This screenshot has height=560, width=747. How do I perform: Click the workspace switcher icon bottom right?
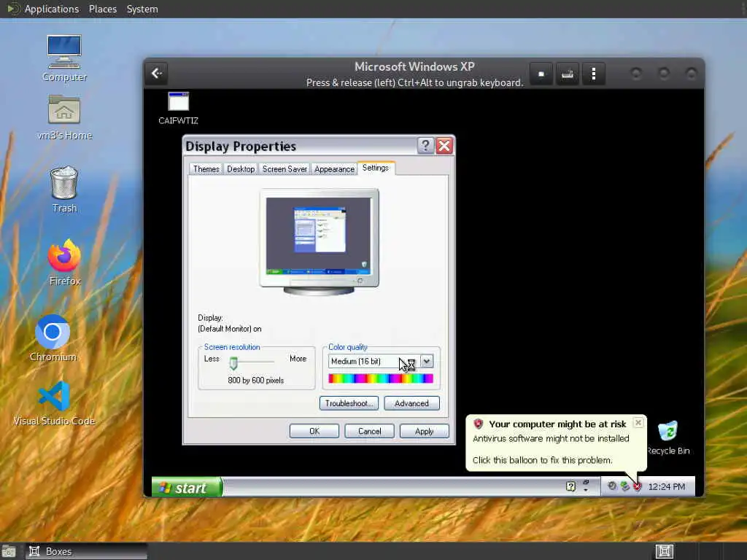pyautogui.click(x=665, y=551)
